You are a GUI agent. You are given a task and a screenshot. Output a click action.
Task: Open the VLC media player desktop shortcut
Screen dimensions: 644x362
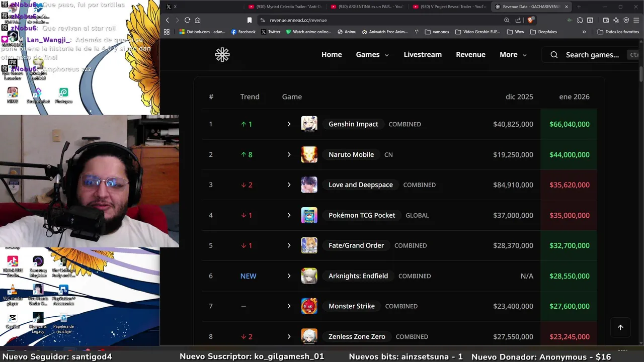(x=13, y=295)
